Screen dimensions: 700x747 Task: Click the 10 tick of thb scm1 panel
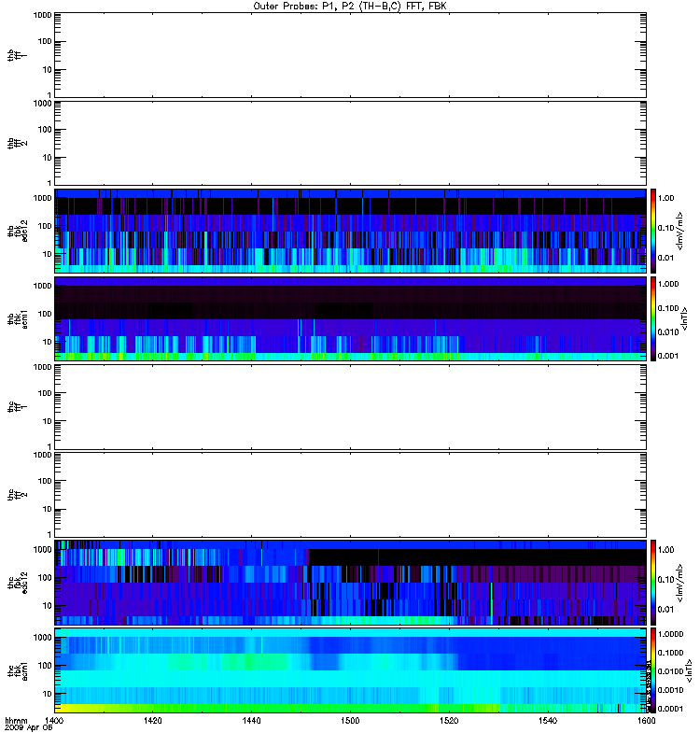coord(47,342)
